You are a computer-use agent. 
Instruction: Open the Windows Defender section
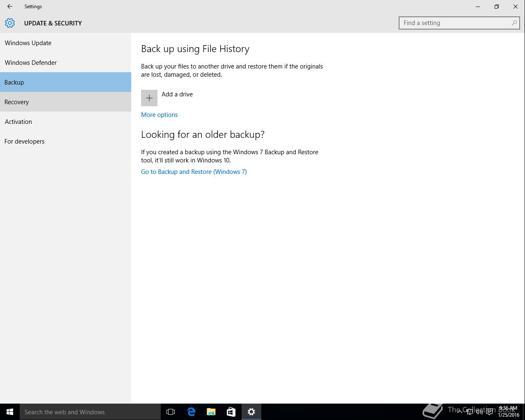click(66, 62)
